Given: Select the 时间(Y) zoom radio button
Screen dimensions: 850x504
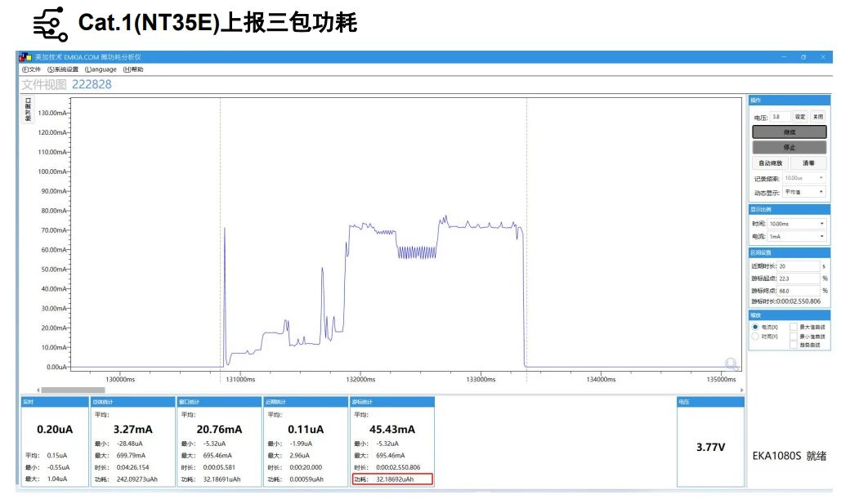Looking at the screenshot, I should (x=755, y=336).
